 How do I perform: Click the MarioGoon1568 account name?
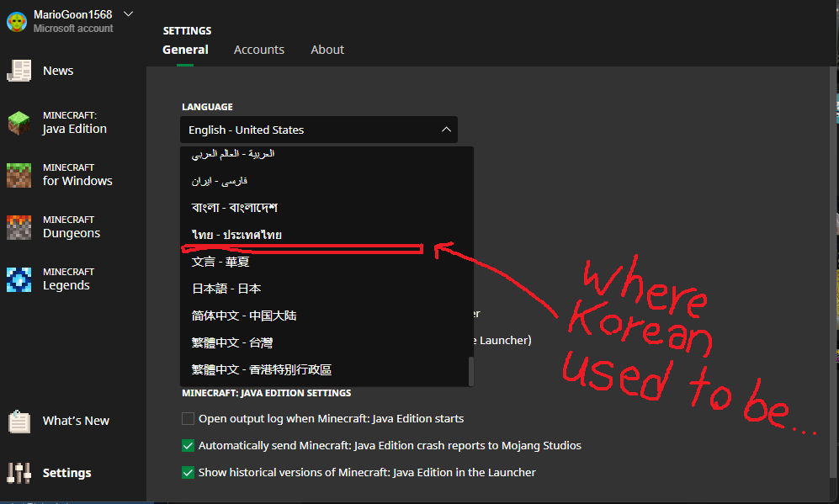click(x=72, y=14)
